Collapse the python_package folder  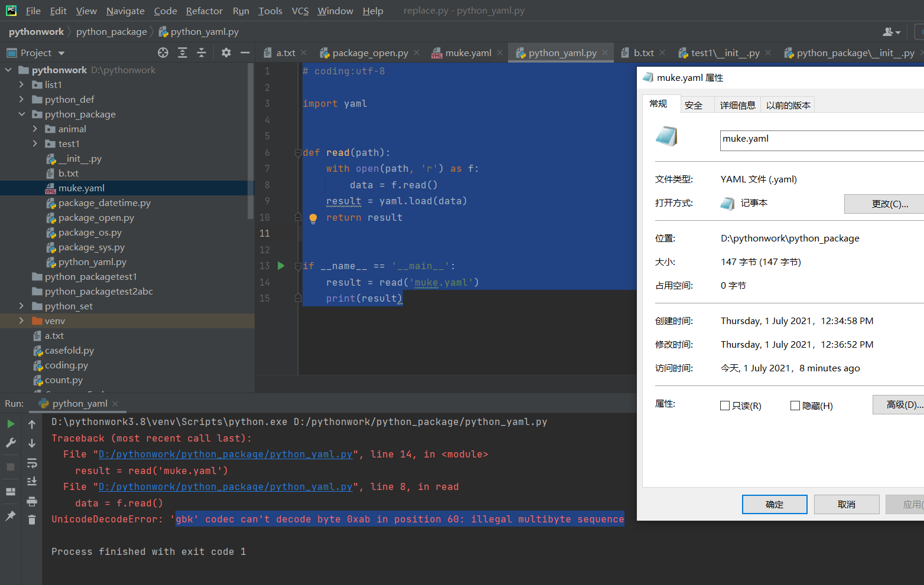(x=22, y=114)
